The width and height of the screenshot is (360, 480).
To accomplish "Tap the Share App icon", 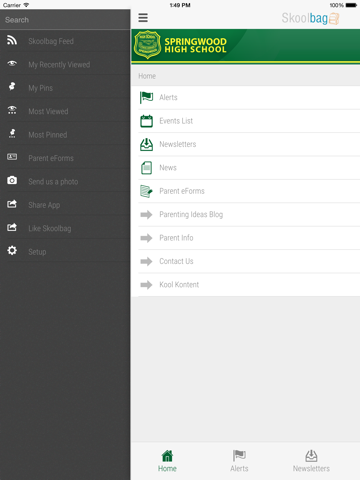I will [x=12, y=204].
